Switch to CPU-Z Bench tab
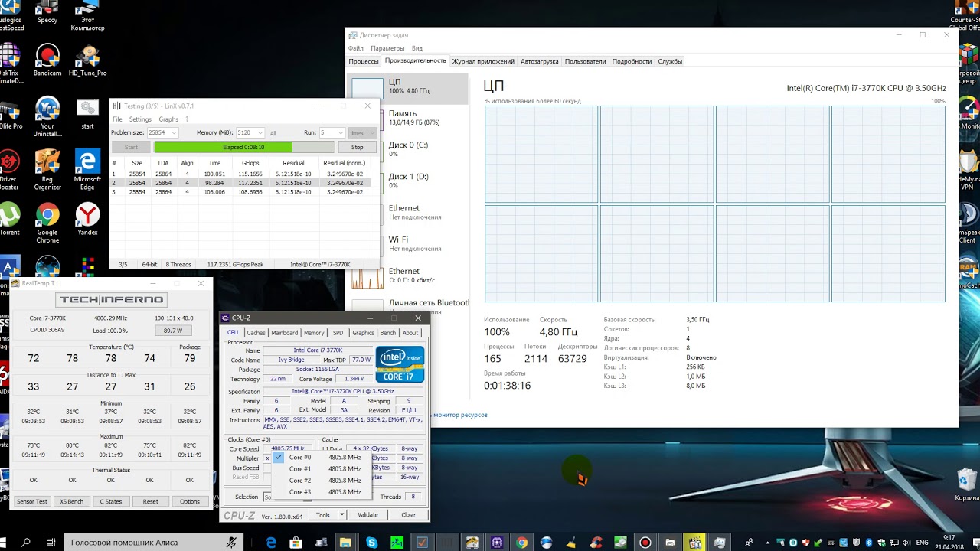The image size is (980, 551). point(388,333)
